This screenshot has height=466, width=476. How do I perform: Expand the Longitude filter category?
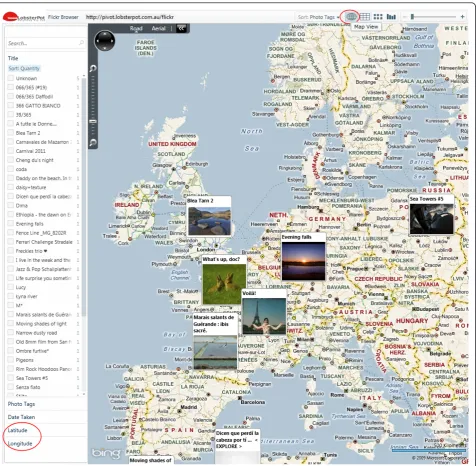pyautogui.click(x=20, y=443)
